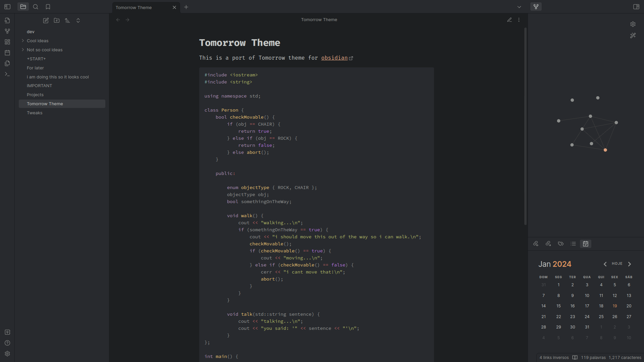Run graph timelapse animation wand
Image resolution: width=644 pixels, height=362 pixels.
coord(633,35)
